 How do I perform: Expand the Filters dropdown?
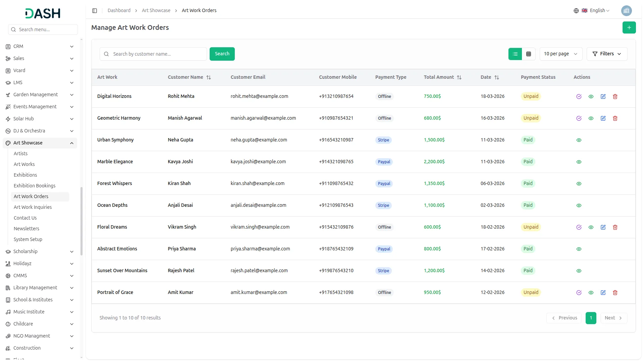point(606,54)
